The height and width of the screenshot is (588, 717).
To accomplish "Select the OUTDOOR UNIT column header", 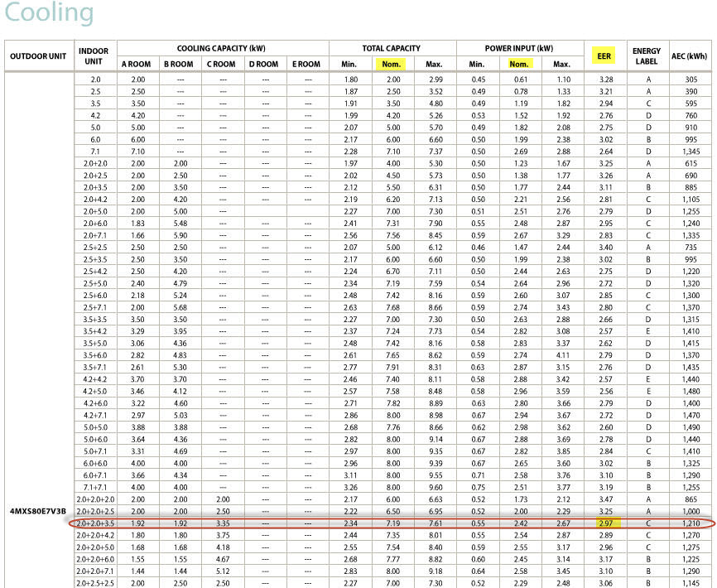I will (37, 56).
